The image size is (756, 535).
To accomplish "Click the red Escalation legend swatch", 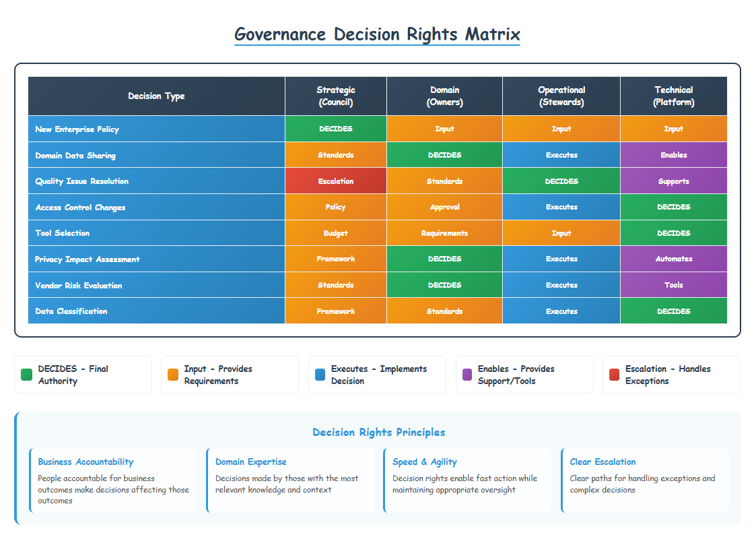I will (x=614, y=374).
